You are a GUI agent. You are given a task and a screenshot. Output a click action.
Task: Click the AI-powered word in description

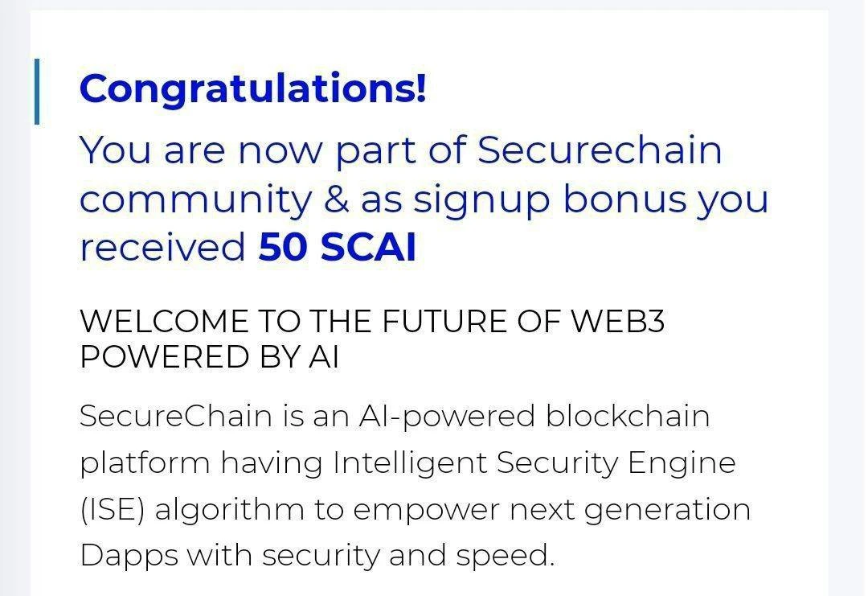(x=447, y=417)
